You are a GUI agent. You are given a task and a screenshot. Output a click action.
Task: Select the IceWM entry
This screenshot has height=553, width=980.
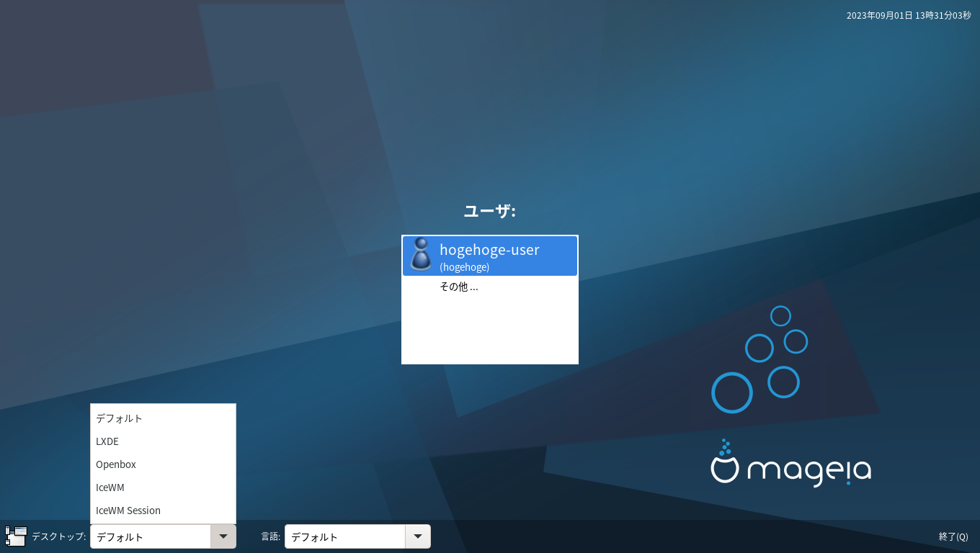point(163,487)
